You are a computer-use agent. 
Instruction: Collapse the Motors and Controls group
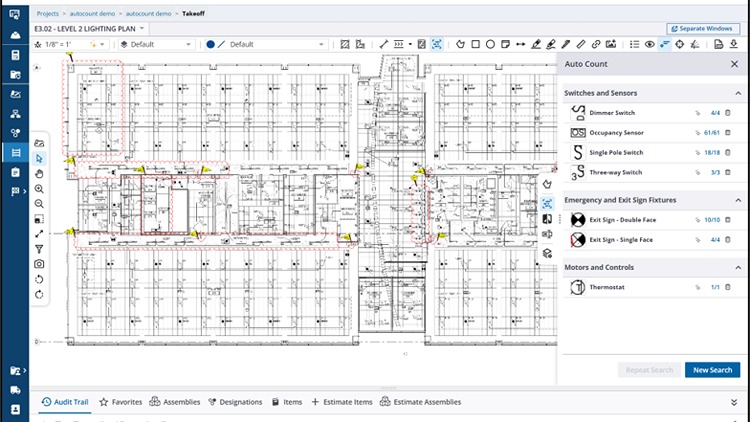click(x=738, y=267)
